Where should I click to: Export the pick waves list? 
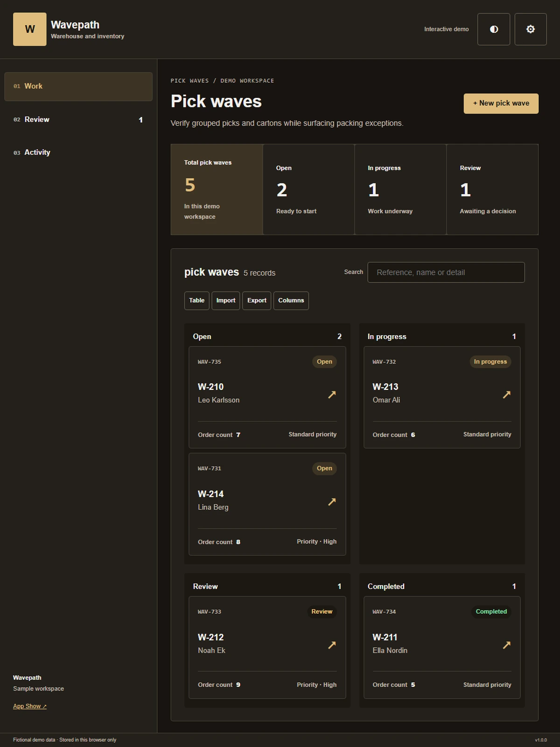(257, 301)
